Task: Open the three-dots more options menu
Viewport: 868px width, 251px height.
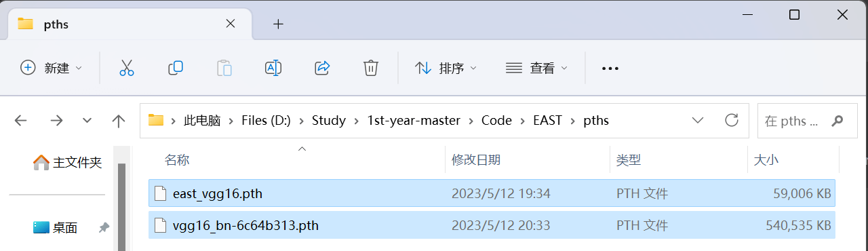Action: click(x=610, y=69)
